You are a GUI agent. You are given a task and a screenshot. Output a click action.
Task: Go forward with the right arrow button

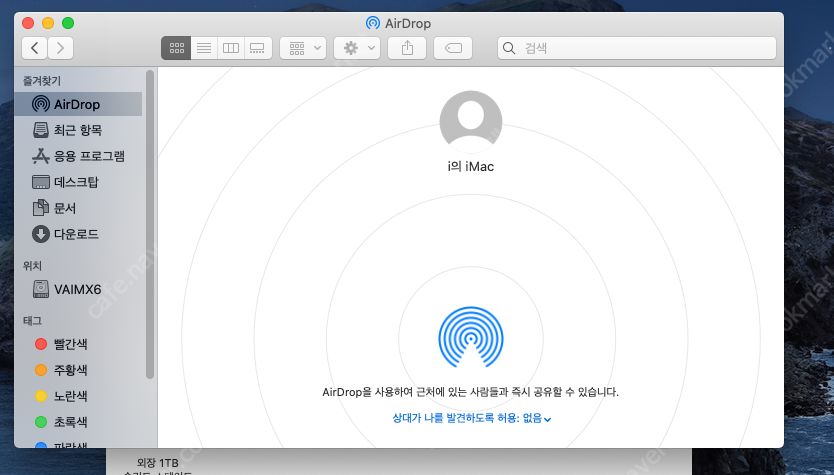pyautogui.click(x=60, y=48)
